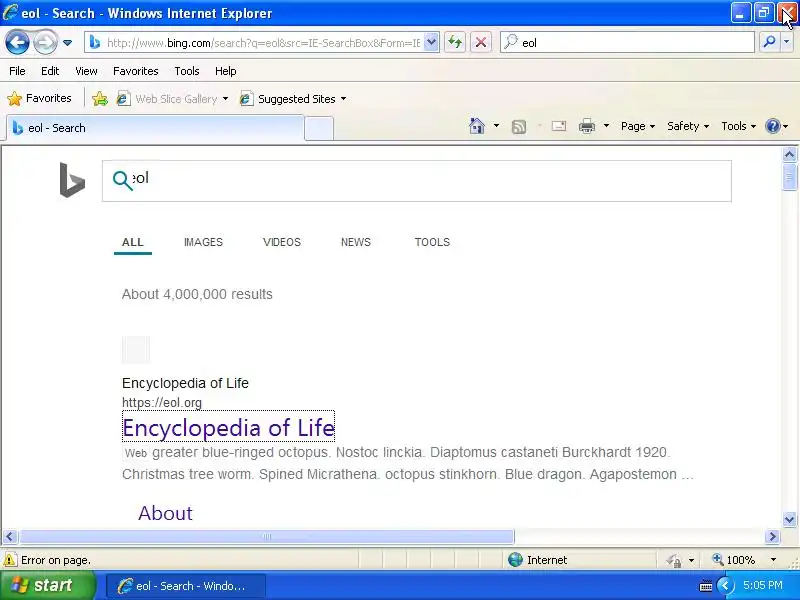The height and width of the screenshot is (600, 800).
Task: Click the Internet zone globe icon
Action: pyautogui.click(x=515, y=560)
